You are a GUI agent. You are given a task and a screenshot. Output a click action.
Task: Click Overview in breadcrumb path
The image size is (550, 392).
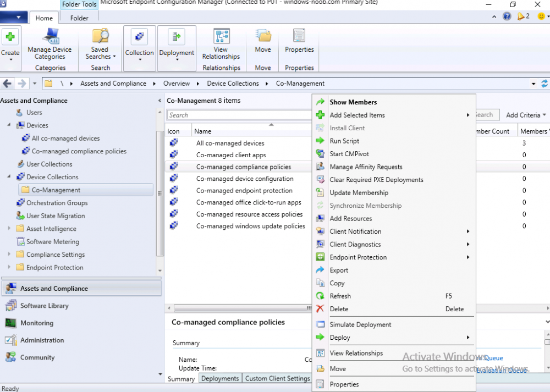[177, 84]
